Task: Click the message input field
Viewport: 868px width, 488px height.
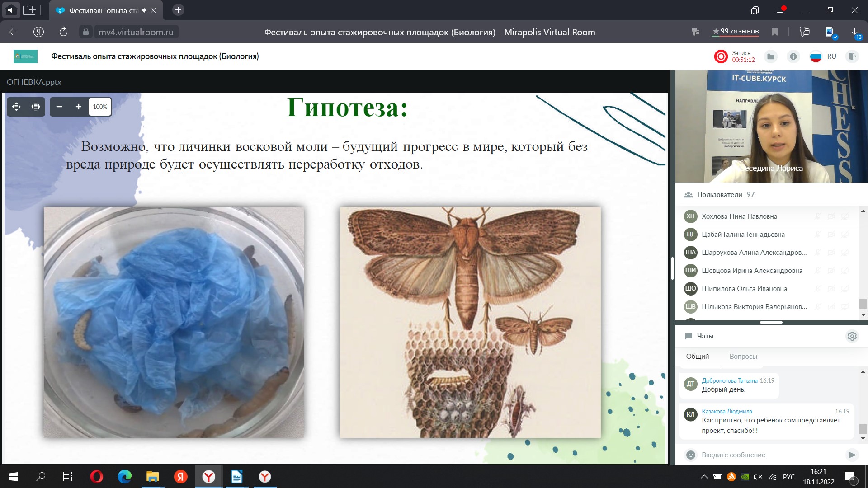Action: [771, 455]
